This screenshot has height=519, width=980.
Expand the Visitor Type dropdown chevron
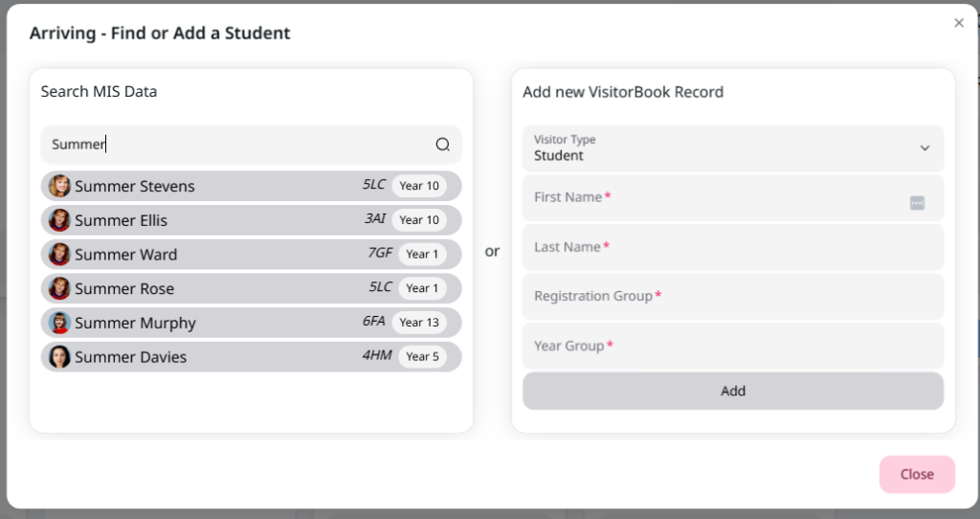pos(924,148)
